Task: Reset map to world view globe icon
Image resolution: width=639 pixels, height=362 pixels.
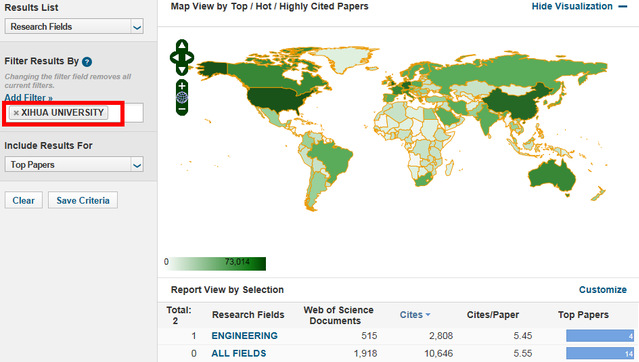Action: (182, 97)
